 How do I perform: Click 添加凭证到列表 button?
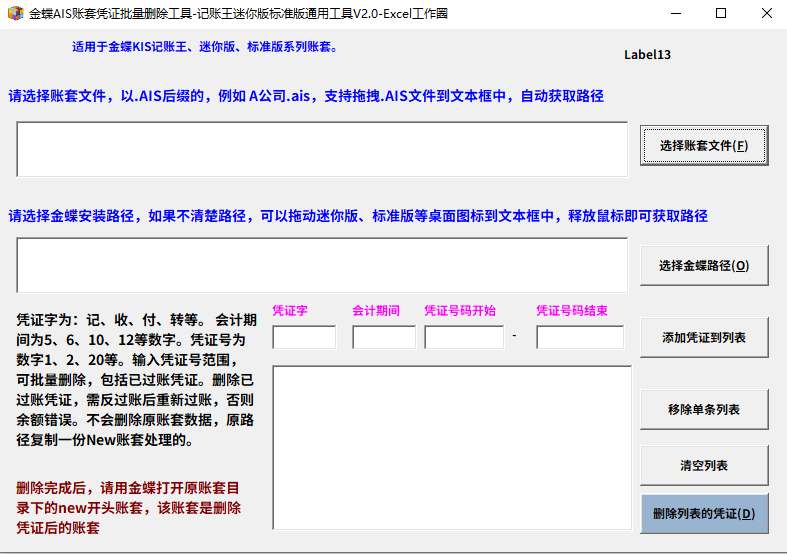click(704, 337)
